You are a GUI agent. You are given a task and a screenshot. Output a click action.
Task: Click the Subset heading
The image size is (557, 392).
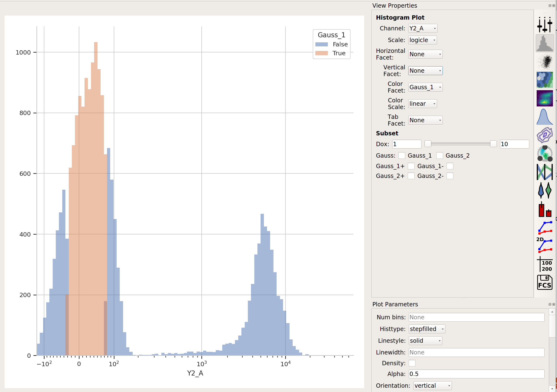click(387, 133)
